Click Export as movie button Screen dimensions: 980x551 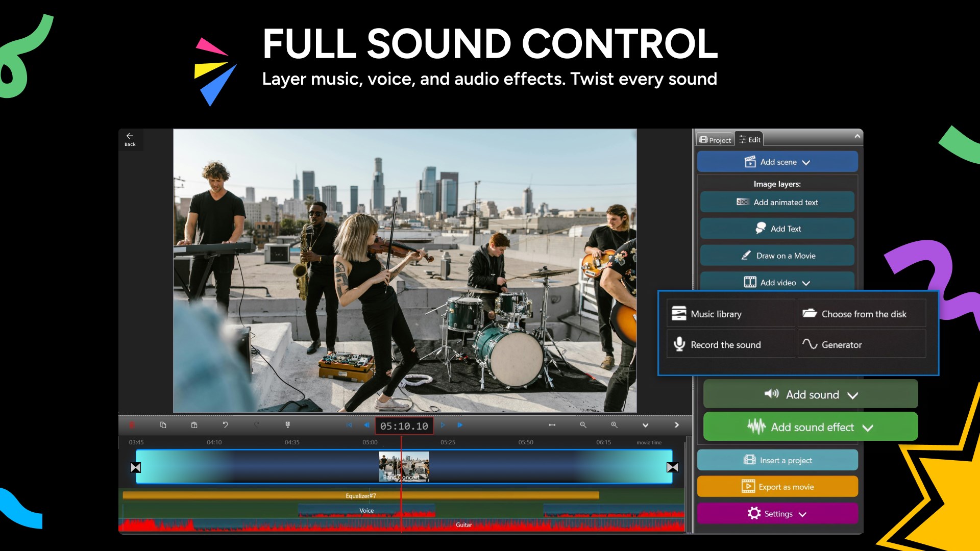777,487
